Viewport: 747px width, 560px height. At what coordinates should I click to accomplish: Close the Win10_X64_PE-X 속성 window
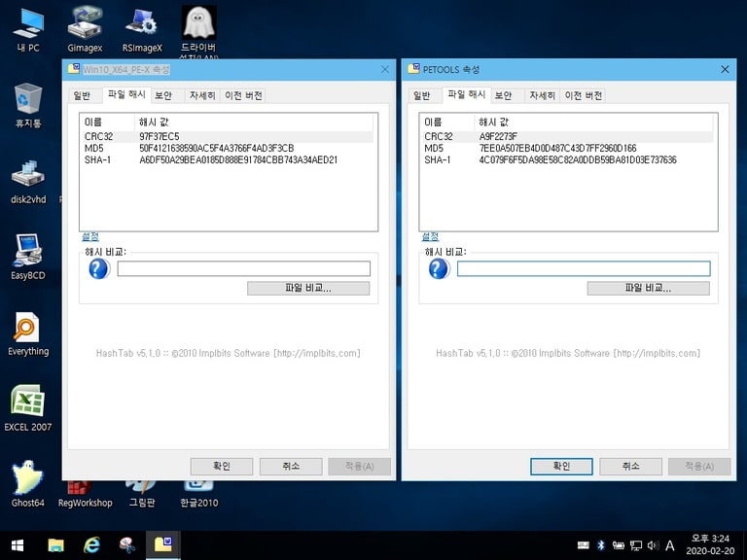pyautogui.click(x=385, y=70)
